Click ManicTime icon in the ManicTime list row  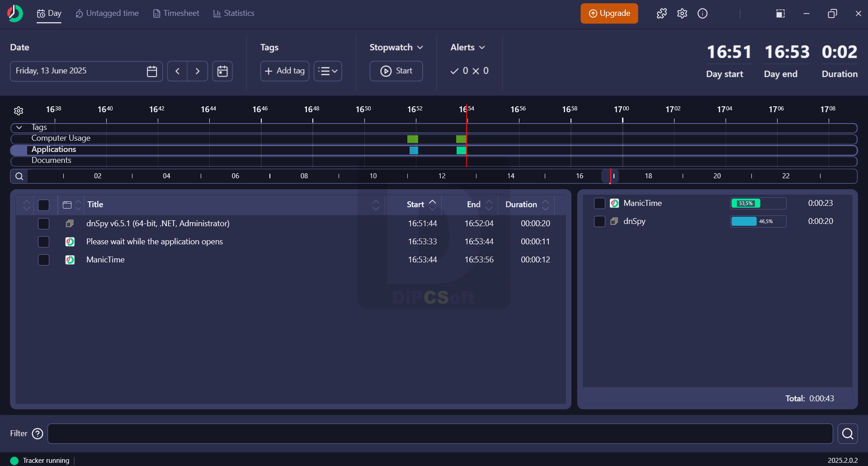[70, 260]
